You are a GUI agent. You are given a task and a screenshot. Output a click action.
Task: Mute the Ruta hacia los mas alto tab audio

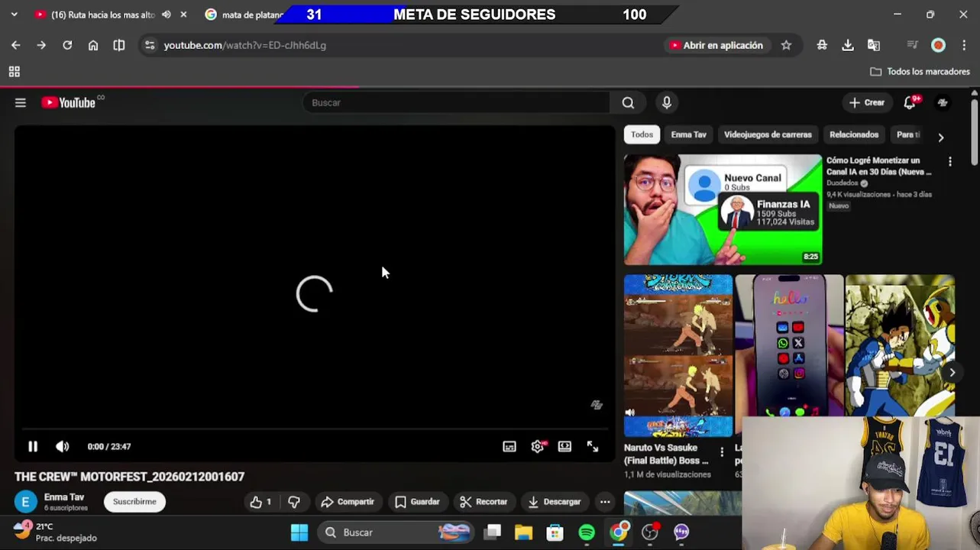166,15
